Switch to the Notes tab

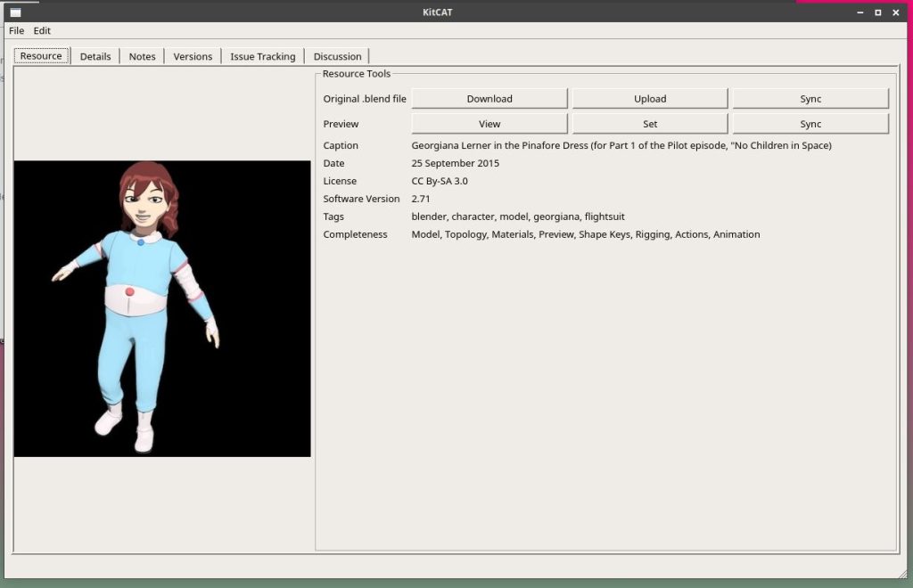pyautogui.click(x=142, y=55)
